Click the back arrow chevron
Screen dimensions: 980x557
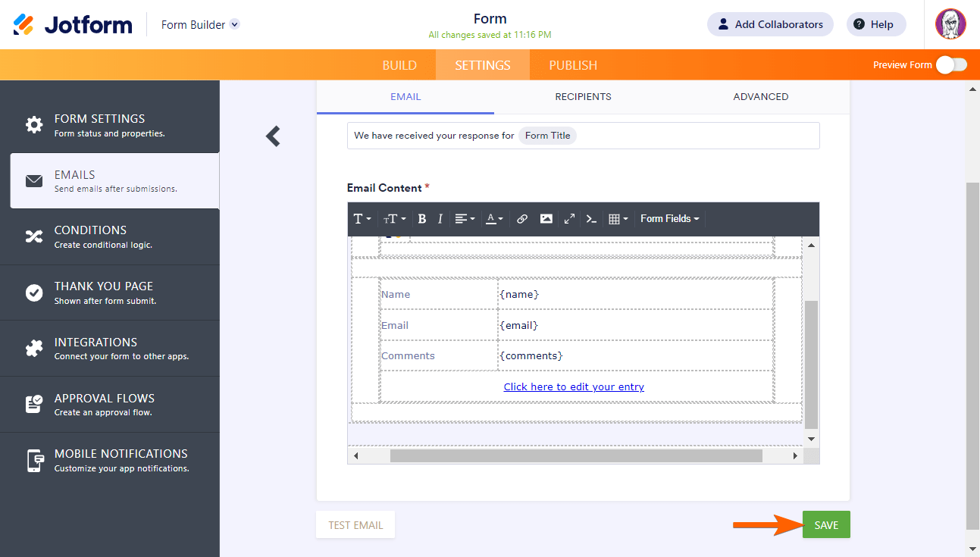pyautogui.click(x=274, y=136)
